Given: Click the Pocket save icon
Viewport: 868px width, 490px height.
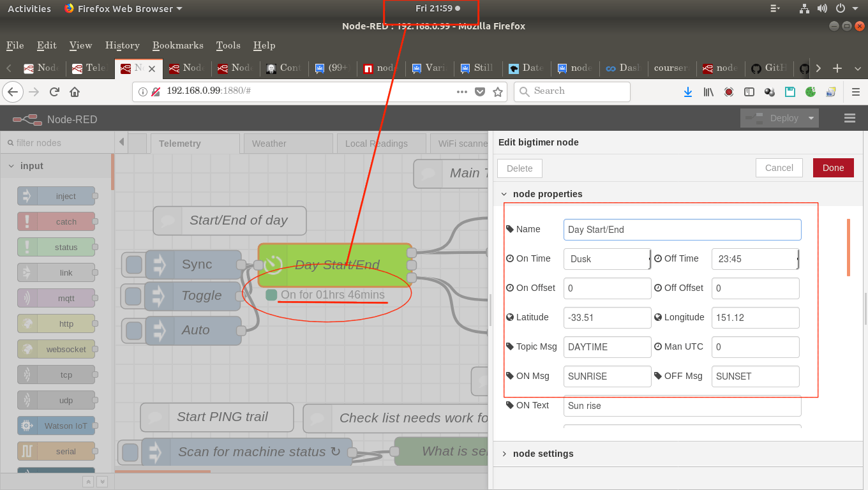Looking at the screenshot, I should pos(481,92).
